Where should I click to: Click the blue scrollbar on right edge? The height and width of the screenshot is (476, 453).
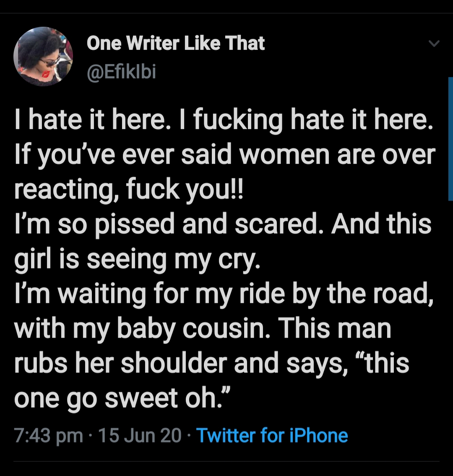coord(450,139)
